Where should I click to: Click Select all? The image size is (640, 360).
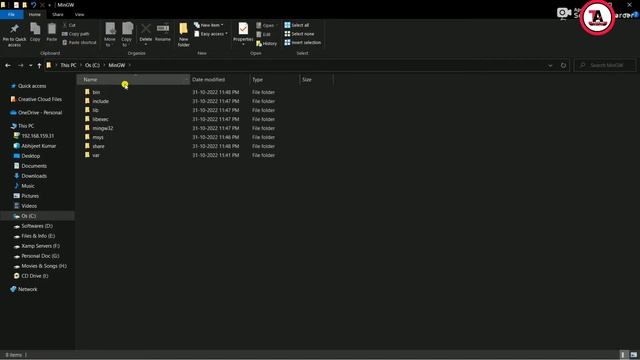click(x=297, y=25)
